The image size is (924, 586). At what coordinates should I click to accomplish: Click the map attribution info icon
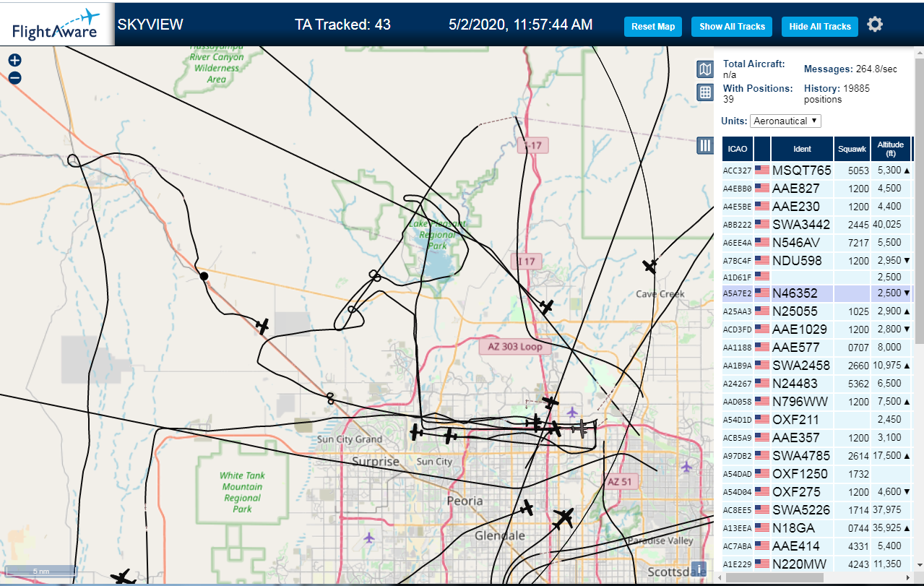698,568
